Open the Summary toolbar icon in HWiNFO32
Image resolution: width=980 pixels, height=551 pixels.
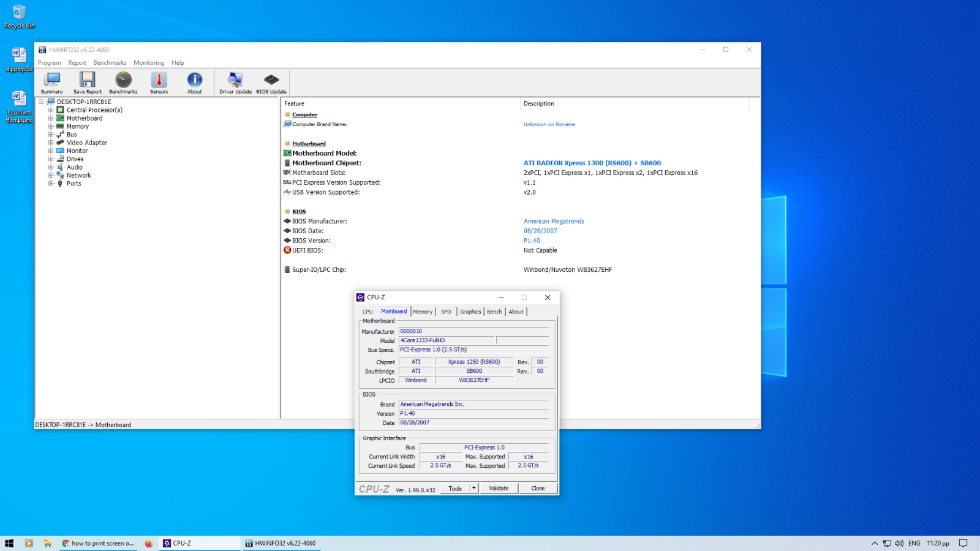[52, 83]
